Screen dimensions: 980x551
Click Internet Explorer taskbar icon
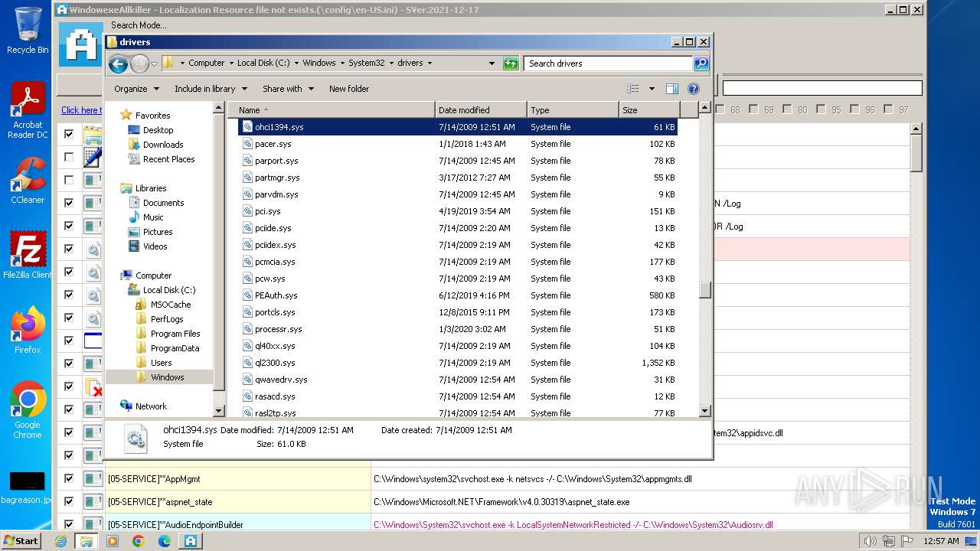click(x=60, y=541)
